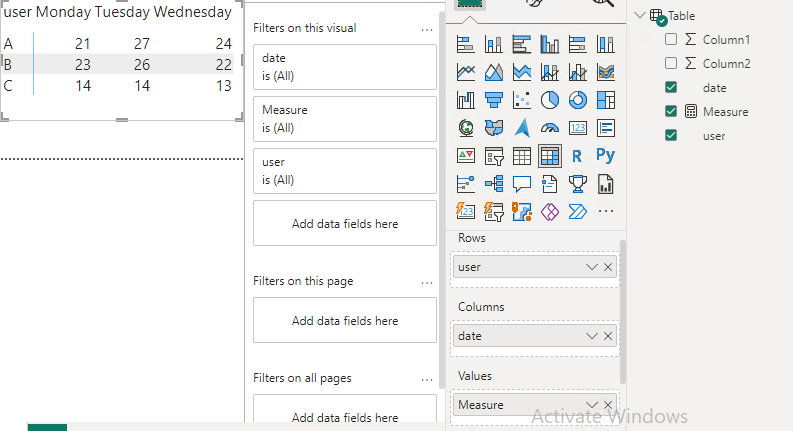The width and height of the screenshot is (793, 431).
Task: Add the Key influencers visual
Action: point(465,184)
